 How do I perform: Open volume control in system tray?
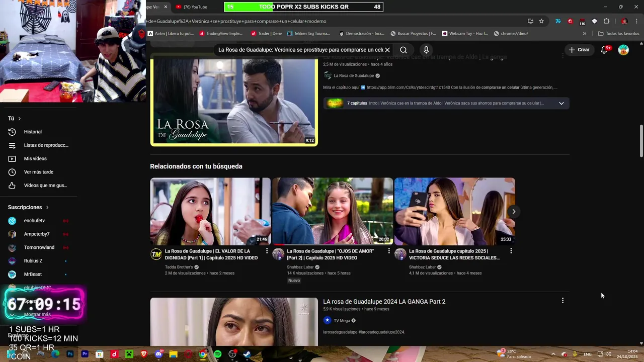[609, 354]
